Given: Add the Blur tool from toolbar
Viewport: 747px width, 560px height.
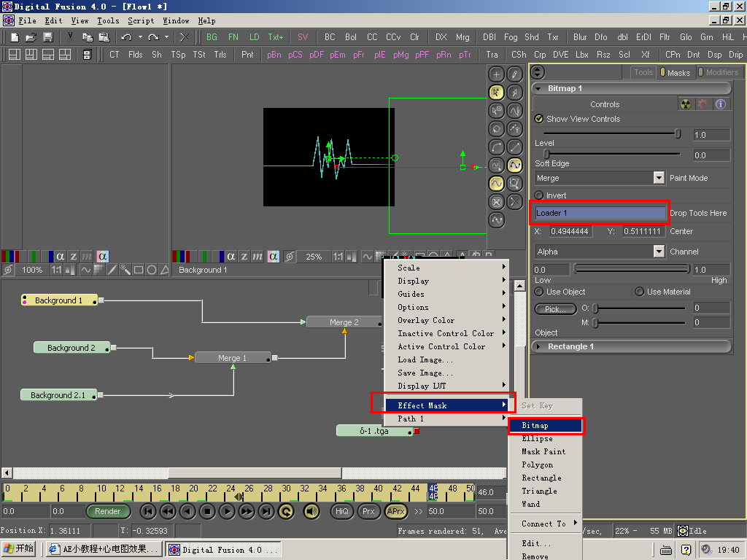Looking at the screenshot, I should coord(580,37).
